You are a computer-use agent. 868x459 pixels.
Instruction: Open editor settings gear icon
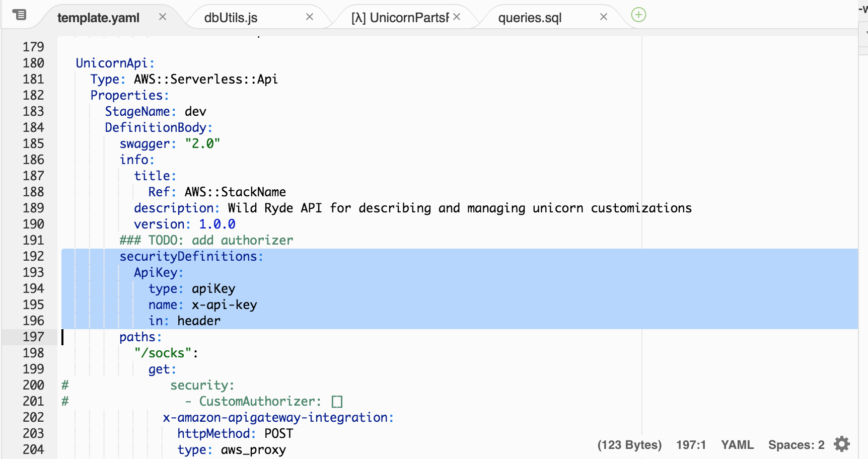[842, 444]
